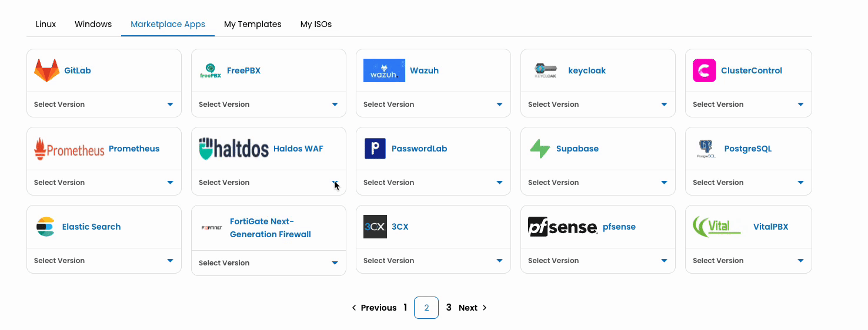Click the Wazuh app name
The height and width of the screenshot is (330, 868).
[424, 70]
